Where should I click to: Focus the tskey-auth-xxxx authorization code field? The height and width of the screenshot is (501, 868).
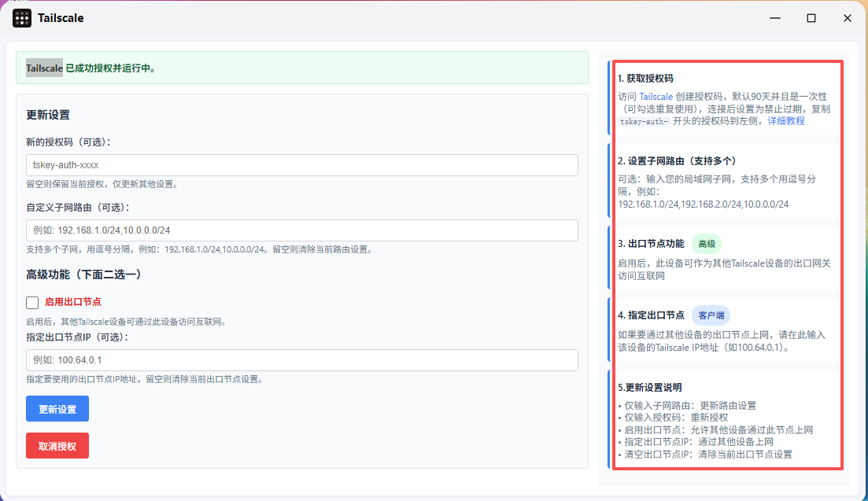[x=302, y=165]
